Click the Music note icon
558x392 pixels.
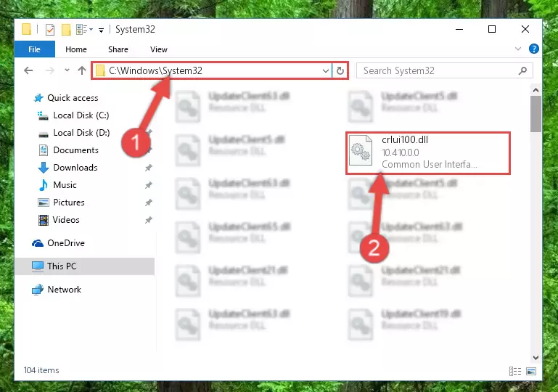pos(43,185)
